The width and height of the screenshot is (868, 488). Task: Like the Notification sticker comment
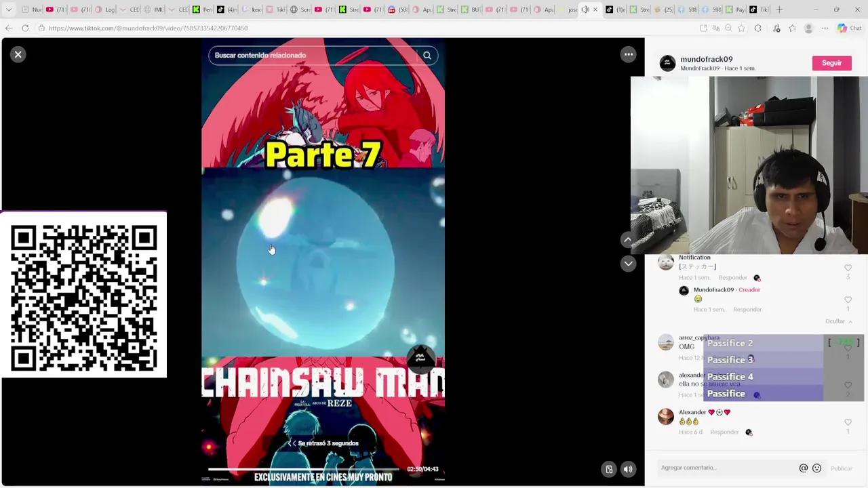click(848, 268)
